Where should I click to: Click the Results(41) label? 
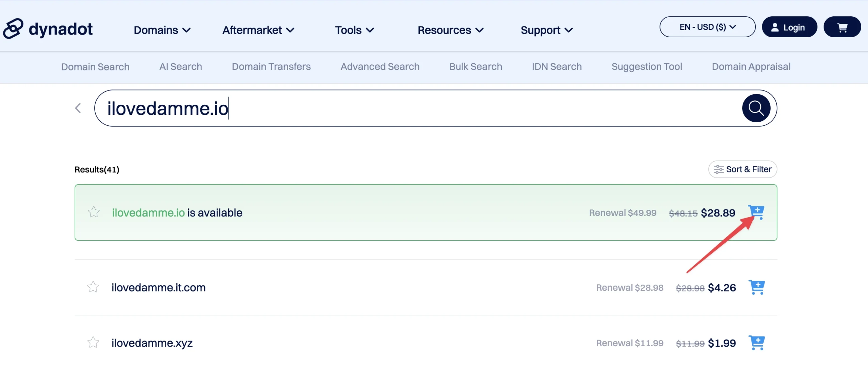point(97,169)
